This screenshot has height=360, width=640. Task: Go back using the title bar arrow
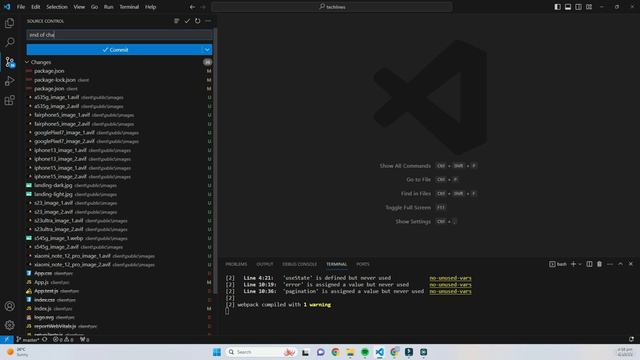192,7
